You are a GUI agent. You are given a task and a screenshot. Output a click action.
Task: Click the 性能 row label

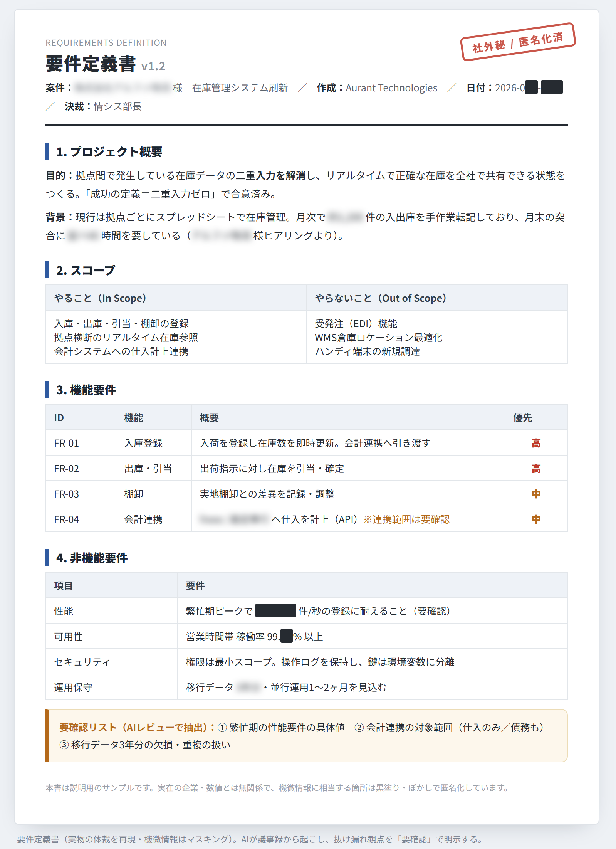(64, 611)
